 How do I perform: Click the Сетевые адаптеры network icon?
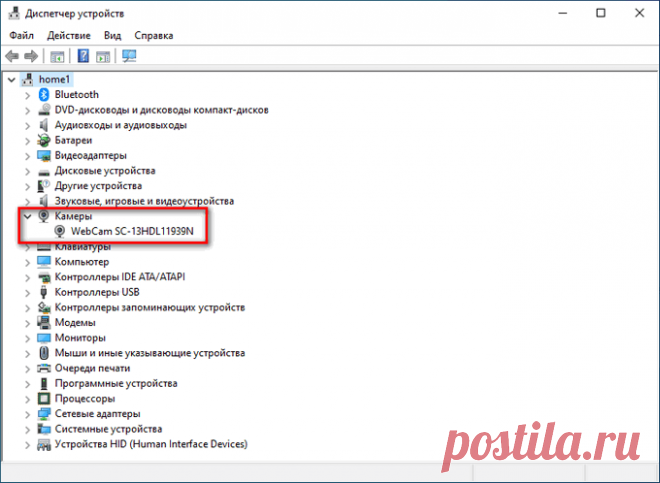[x=44, y=414]
